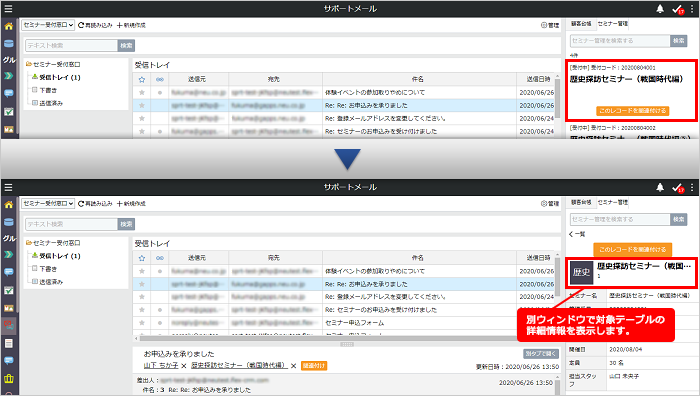Click the yellow shopping-basket sidebar icon, lower screenshot

8,379
